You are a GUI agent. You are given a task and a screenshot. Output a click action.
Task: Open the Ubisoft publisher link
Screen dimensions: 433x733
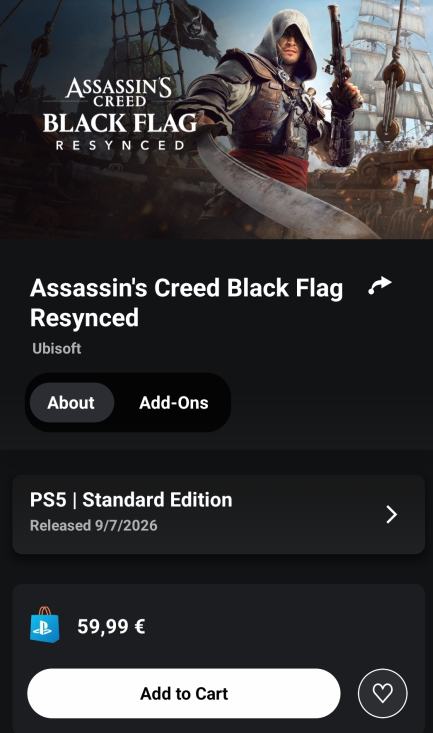(57, 348)
